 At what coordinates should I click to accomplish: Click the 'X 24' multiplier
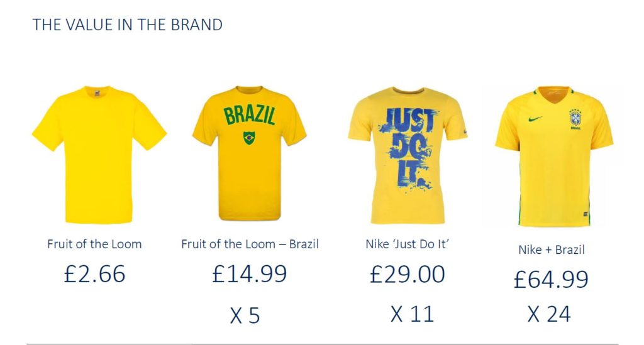(549, 314)
